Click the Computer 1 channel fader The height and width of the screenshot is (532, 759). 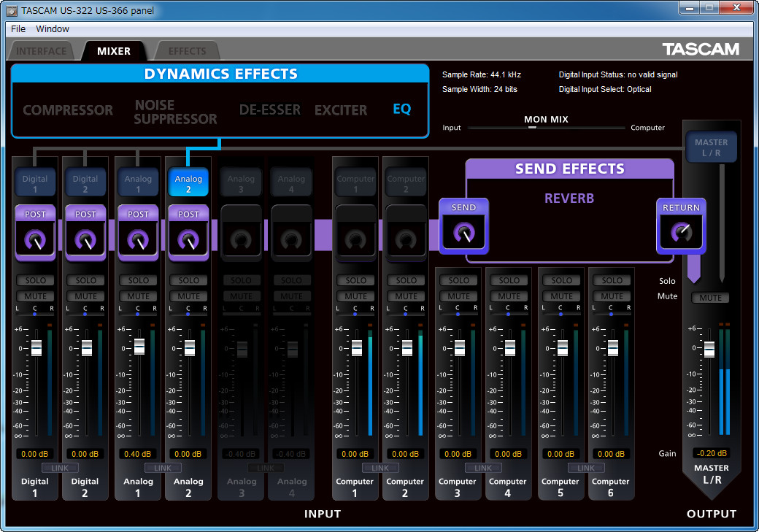click(x=357, y=348)
